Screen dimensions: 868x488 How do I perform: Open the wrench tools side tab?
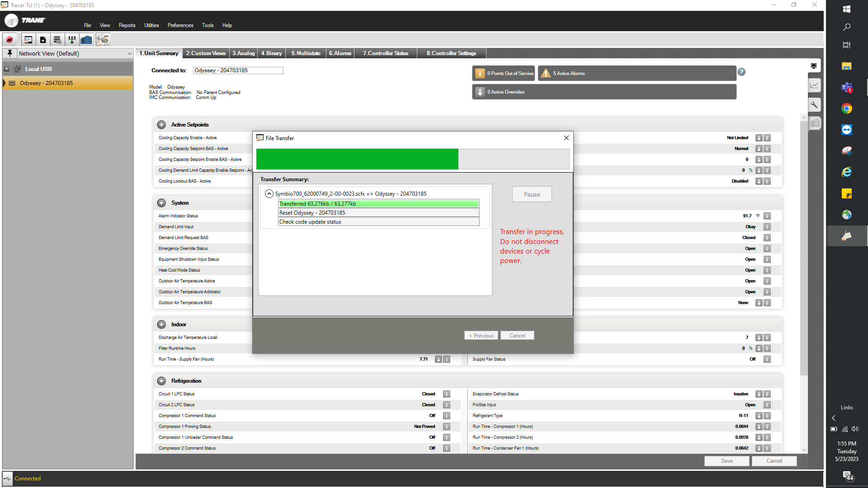pyautogui.click(x=815, y=105)
